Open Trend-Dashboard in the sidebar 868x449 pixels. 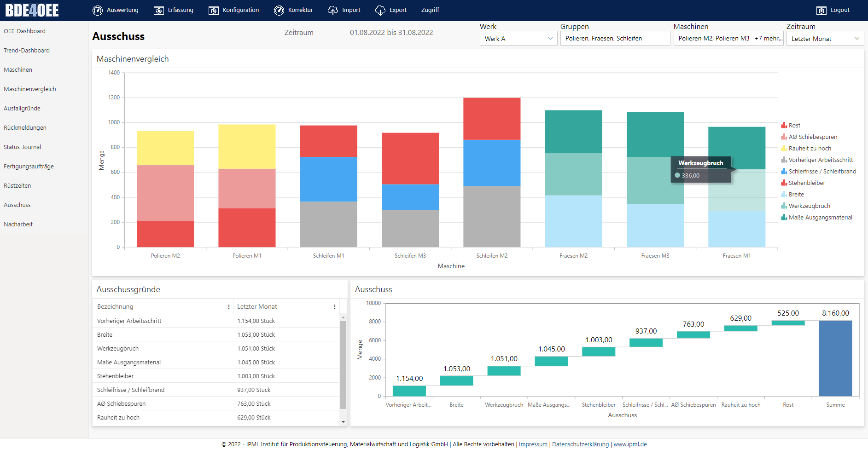(27, 51)
